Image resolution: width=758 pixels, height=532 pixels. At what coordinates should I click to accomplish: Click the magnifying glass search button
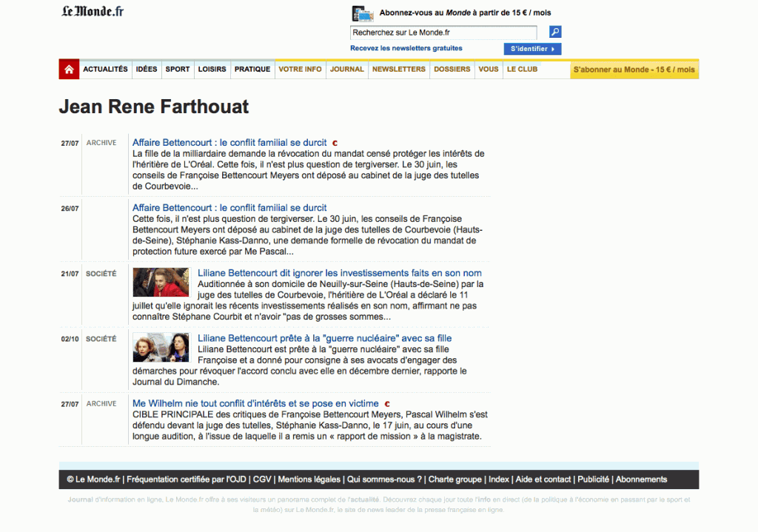point(555,32)
